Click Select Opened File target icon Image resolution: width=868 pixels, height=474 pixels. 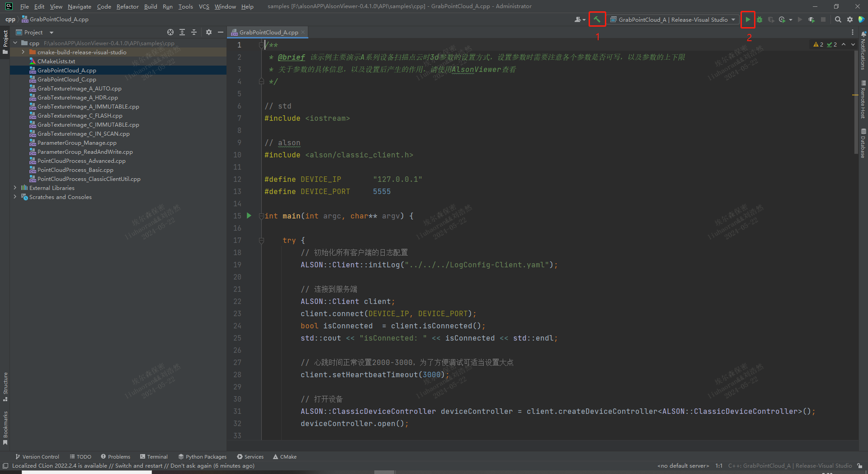(x=170, y=32)
